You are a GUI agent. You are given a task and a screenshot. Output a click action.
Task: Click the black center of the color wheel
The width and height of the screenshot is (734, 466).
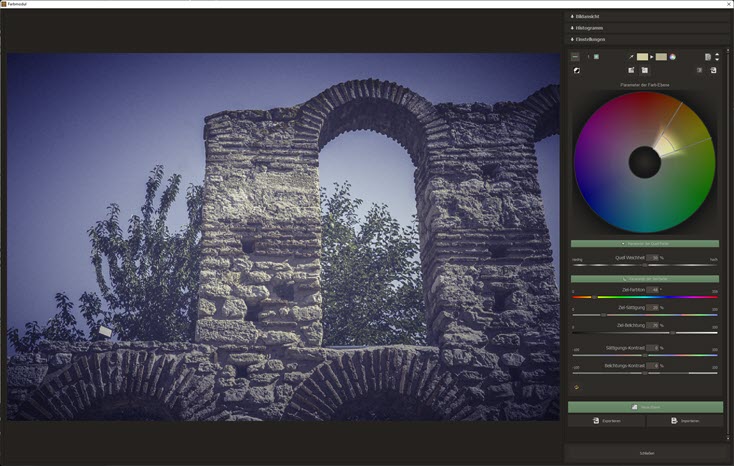(x=645, y=162)
